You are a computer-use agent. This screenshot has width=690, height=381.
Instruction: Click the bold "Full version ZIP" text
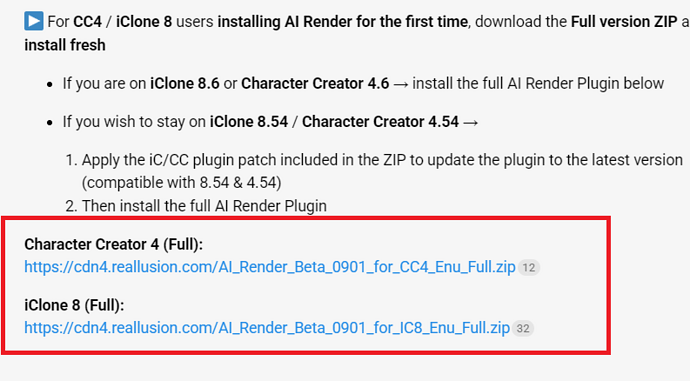coord(624,22)
